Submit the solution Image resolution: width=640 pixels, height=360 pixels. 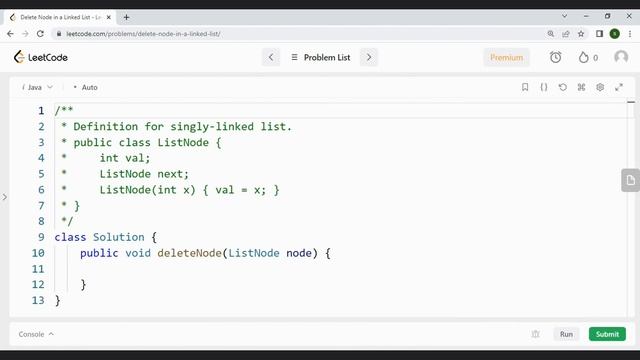pos(607,334)
